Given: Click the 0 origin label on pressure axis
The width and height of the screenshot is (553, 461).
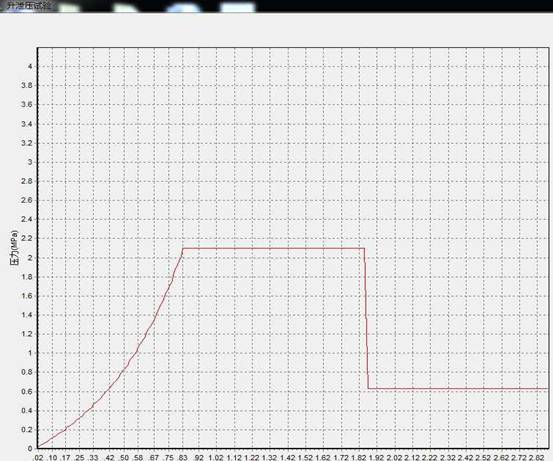Looking at the screenshot, I should click(30, 449).
